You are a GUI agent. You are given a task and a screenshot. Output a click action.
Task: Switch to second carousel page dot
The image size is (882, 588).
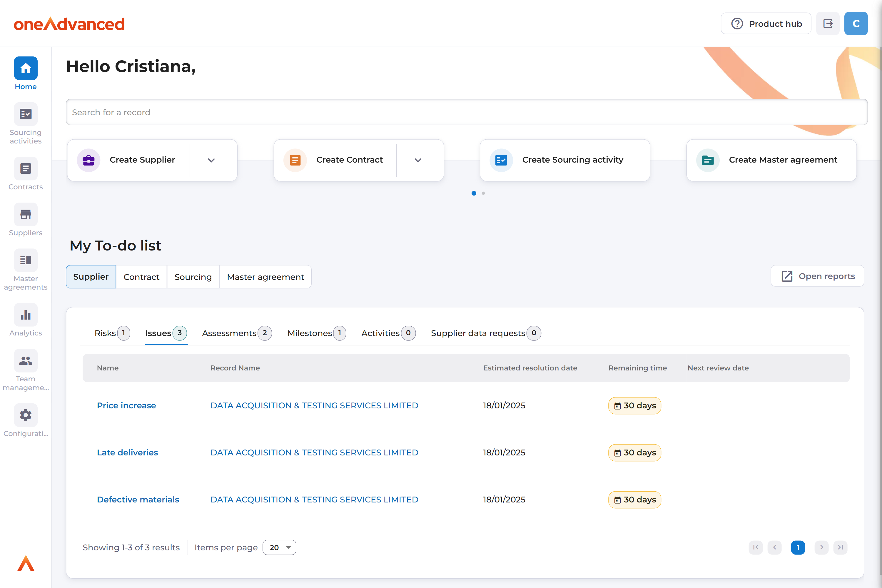tap(483, 193)
